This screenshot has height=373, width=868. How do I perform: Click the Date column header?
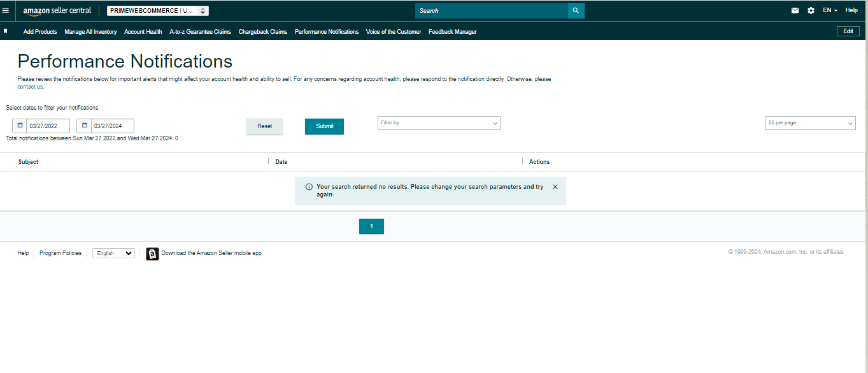(x=281, y=162)
